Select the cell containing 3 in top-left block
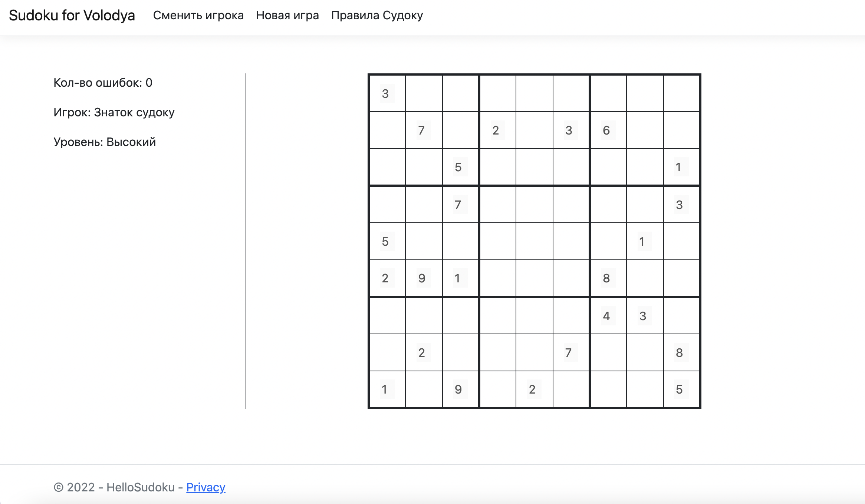This screenshot has height=504, width=865. coord(387,93)
